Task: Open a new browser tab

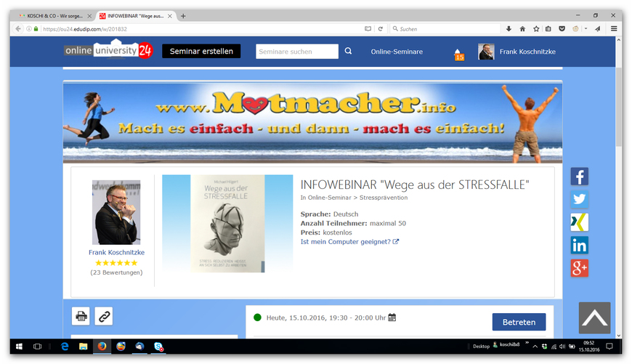Action: click(183, 16)
